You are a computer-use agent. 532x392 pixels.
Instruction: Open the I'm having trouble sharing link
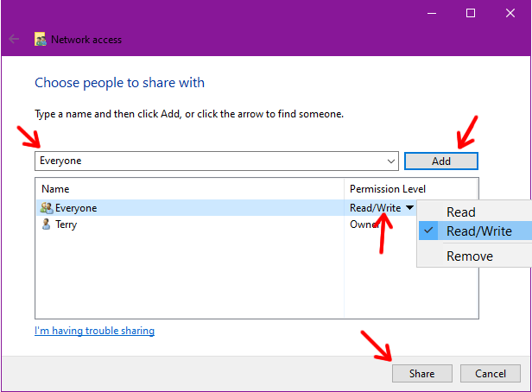(x=95, y=331)
